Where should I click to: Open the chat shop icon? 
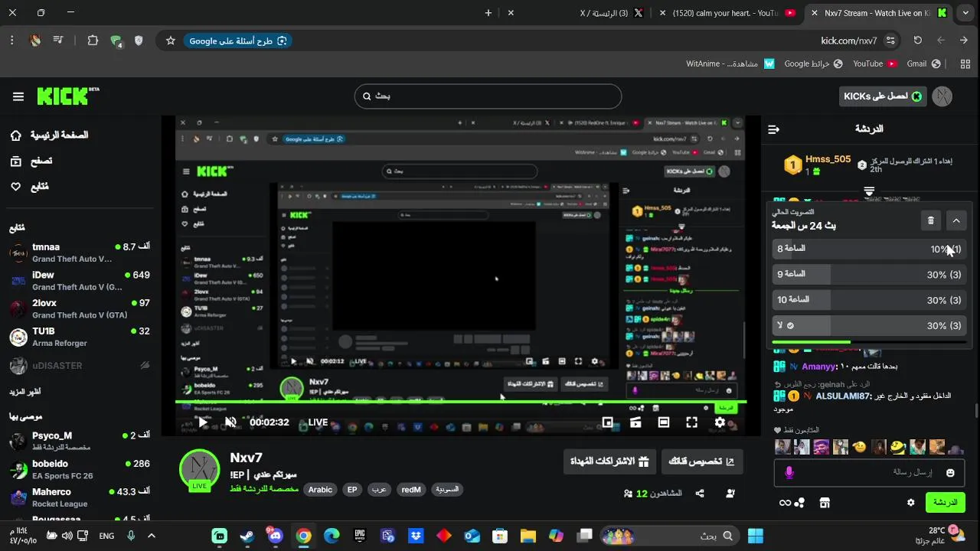tap(825, 503)
